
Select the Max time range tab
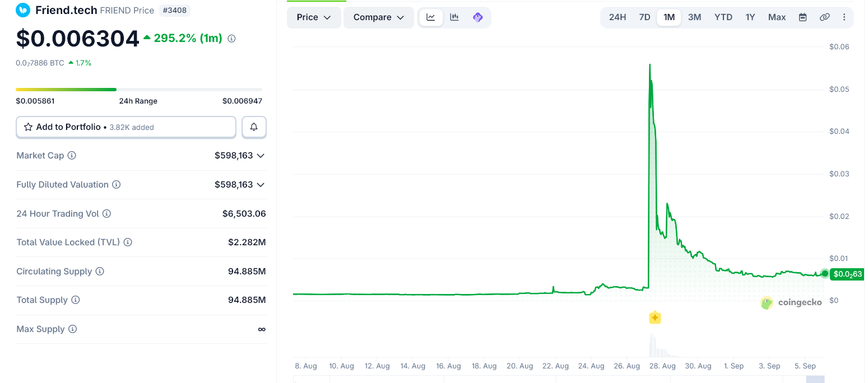(x=777, y=17)
